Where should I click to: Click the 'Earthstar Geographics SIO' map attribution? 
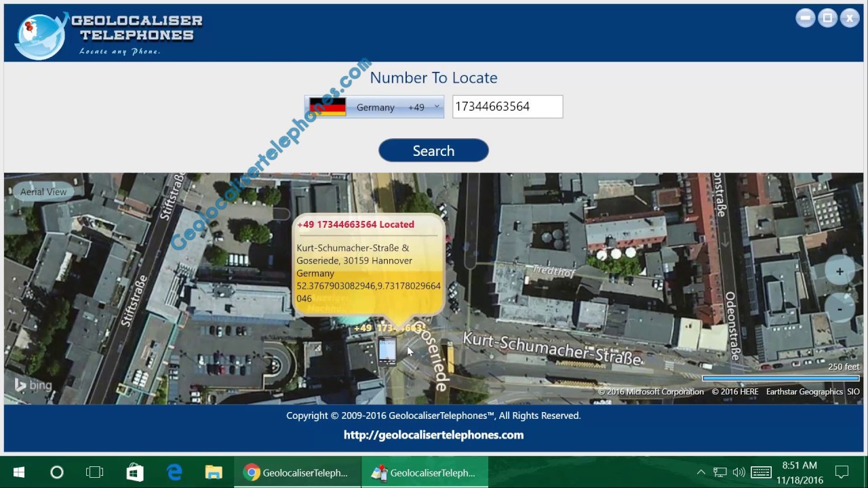coord(813,392)
